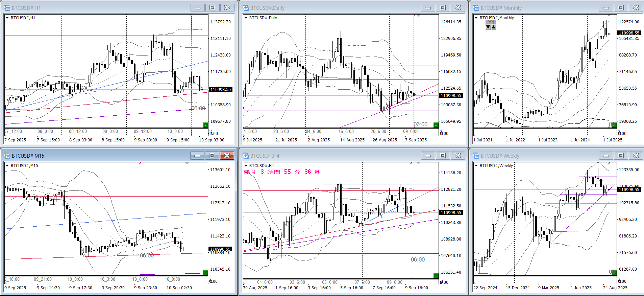The height and width of the screenshot is (296, 644).
Task: Expand the BTCUSD#,H1 one-click trading triangle
Action: click(7, 18)
